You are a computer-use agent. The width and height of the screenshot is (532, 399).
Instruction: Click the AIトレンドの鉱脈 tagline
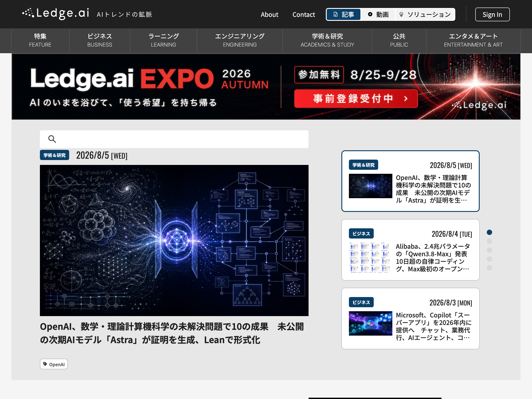[124, 14]
